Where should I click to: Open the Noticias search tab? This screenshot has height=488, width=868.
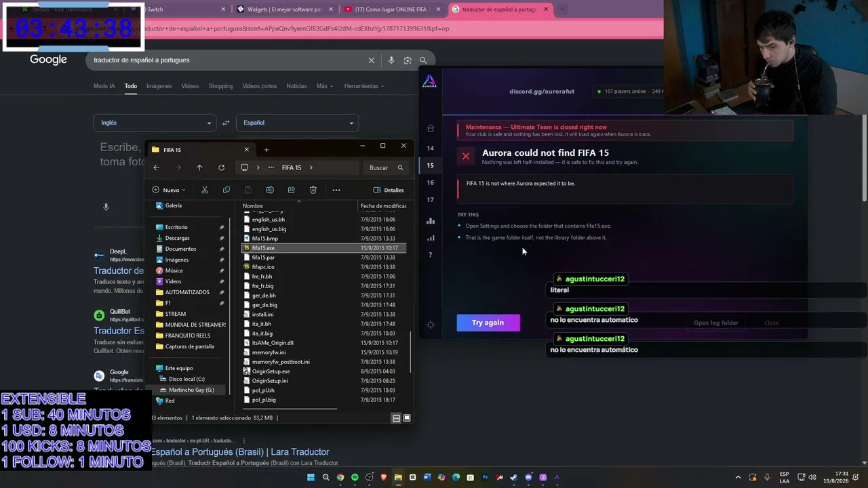tap(296, 86)
